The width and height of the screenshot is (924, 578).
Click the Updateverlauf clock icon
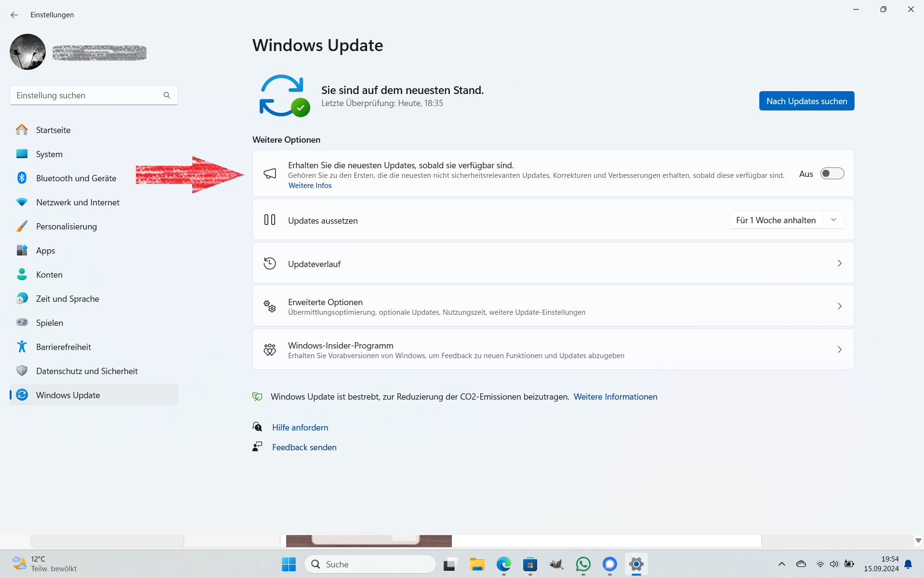point(270,263)
